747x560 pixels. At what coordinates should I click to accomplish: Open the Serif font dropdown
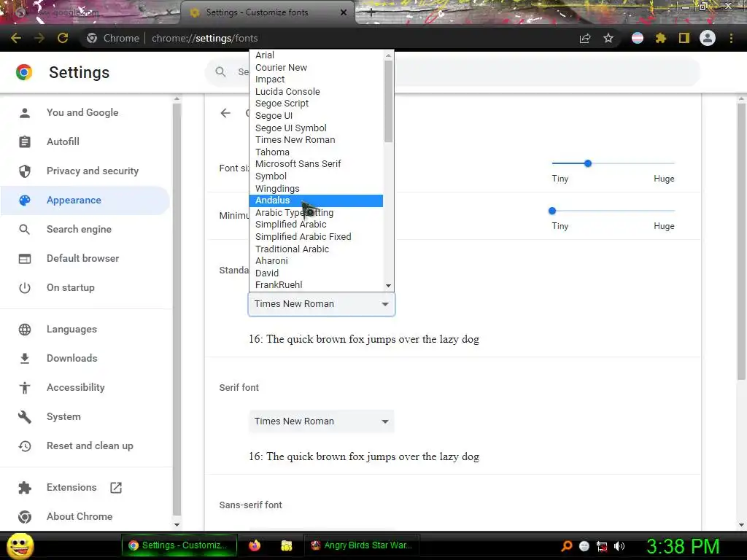[x=322, y=421]
